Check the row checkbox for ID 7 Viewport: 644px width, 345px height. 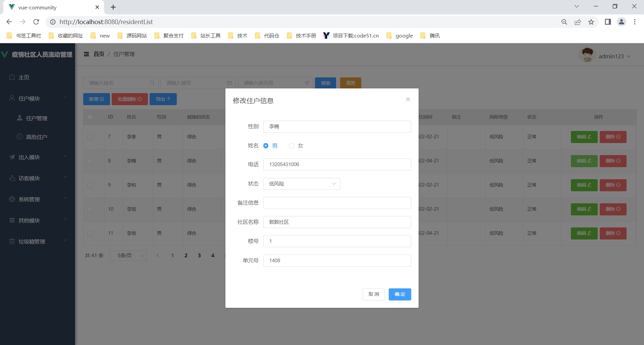point(90,137)
